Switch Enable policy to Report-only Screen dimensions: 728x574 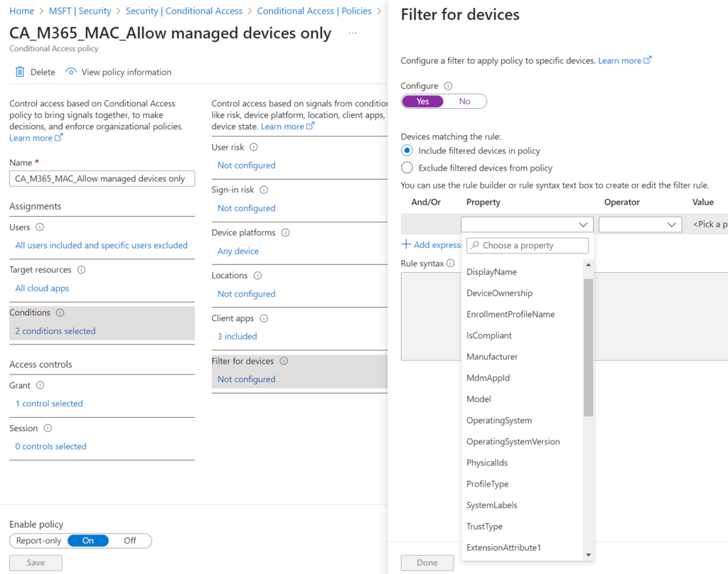tap(39, 541)
